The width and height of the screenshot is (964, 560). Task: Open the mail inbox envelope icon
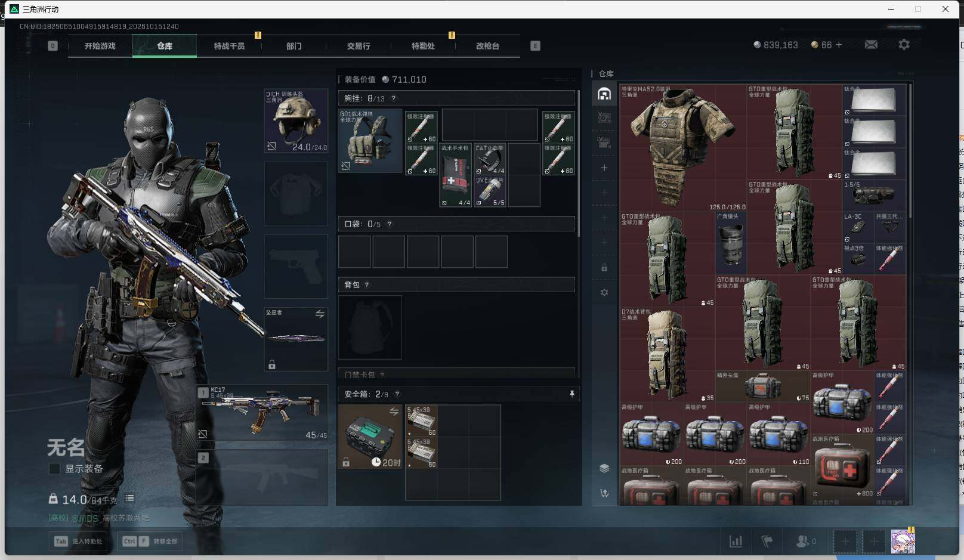coord(871,45)
